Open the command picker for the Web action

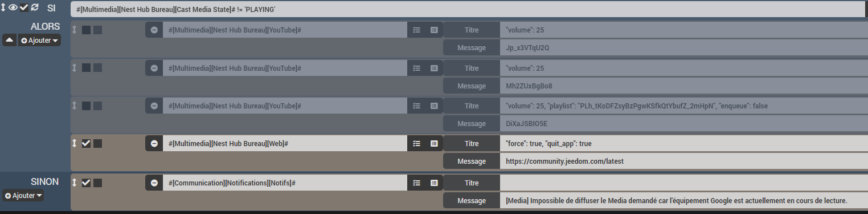(434, 143)
